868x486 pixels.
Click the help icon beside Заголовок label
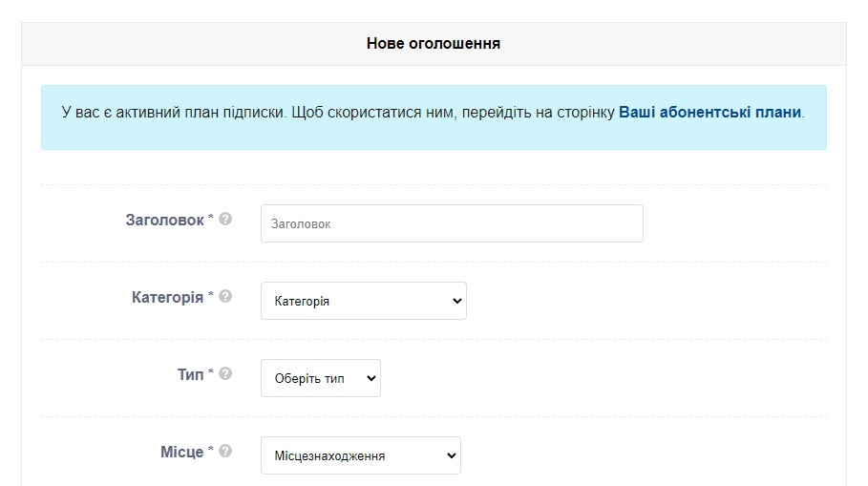(225, 220)
